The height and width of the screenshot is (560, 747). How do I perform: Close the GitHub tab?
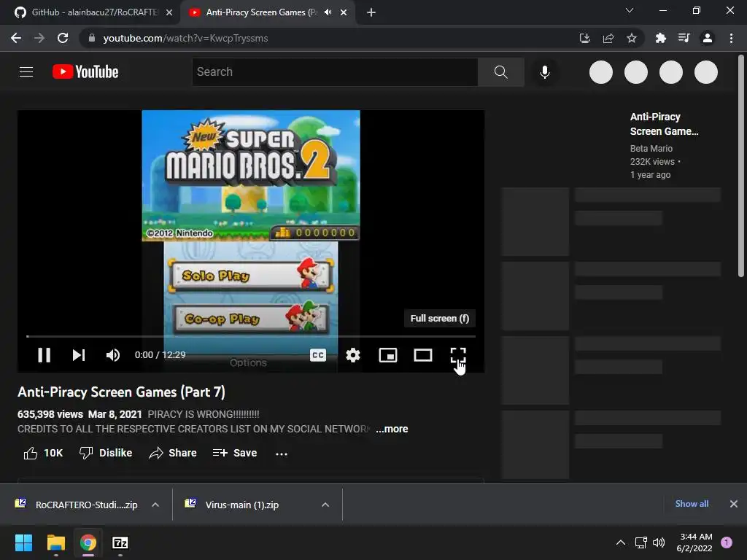[169, 12]
